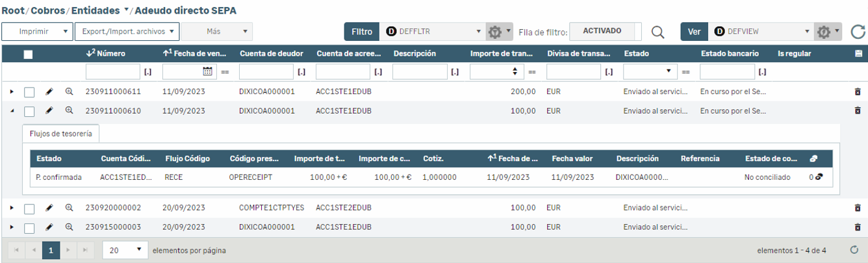Delete row 230911000610 using trash icon
Screen dimensions: 868x263
click(858, 111)
